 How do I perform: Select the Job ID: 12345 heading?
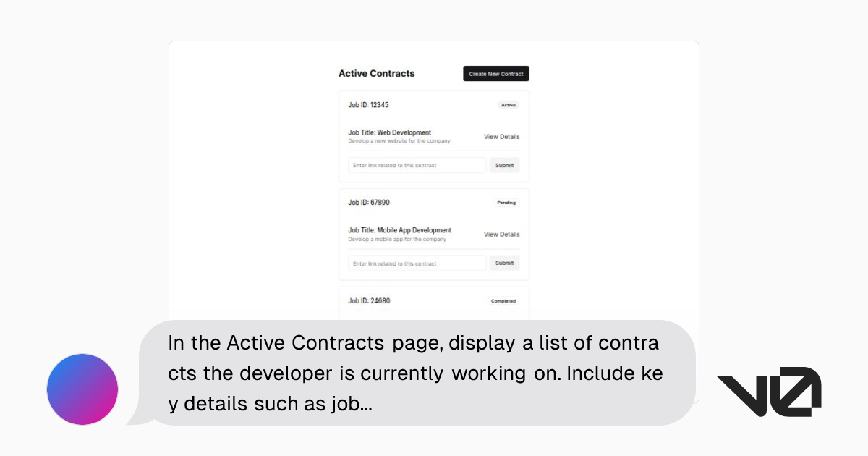pos(369,104)
